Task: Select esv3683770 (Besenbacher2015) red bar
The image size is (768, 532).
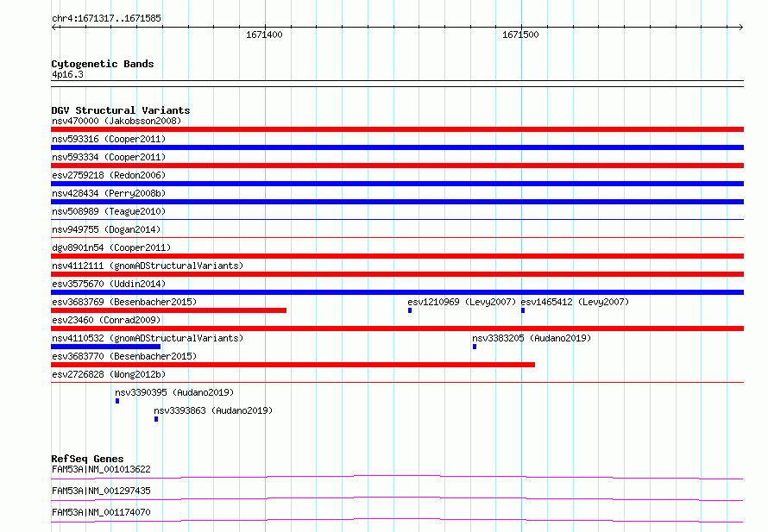Action: click(x=293, y=365)
